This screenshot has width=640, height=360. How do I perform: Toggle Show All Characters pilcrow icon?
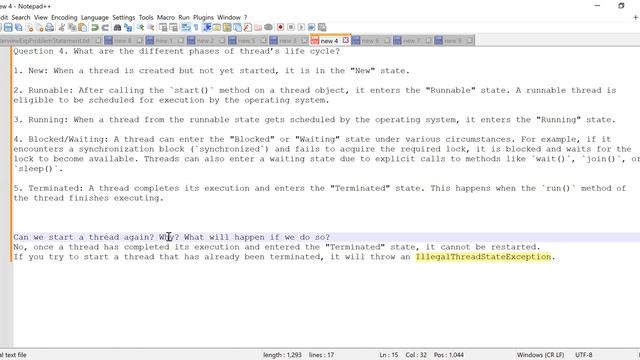click(196, 27)
